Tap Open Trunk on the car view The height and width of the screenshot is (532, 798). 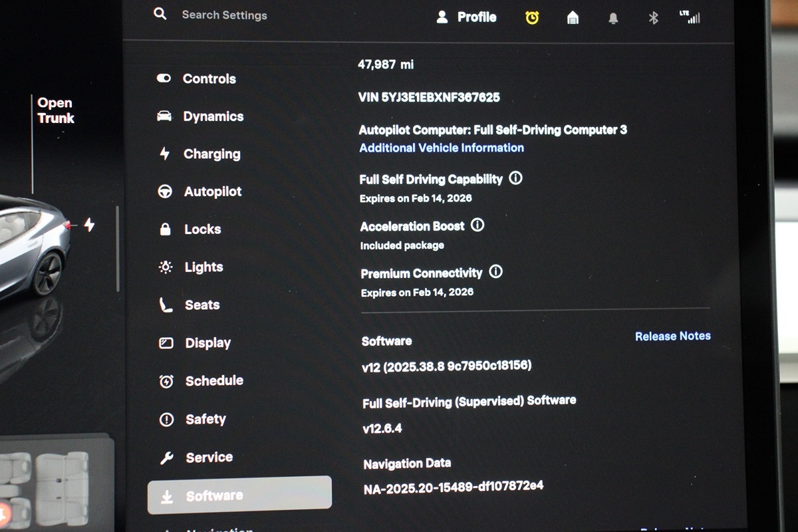(x=55, y=111)
